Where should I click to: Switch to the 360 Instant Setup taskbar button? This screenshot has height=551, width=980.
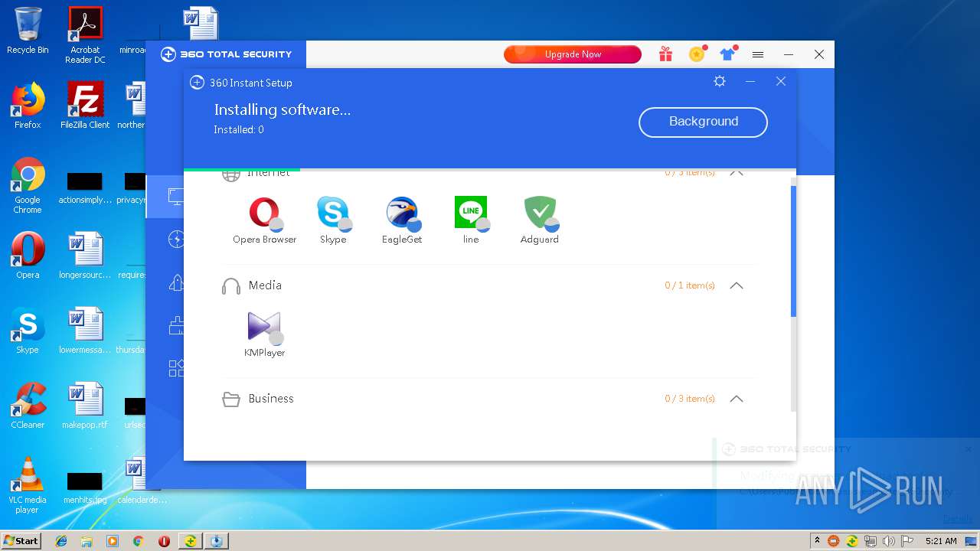pos(217,541)
